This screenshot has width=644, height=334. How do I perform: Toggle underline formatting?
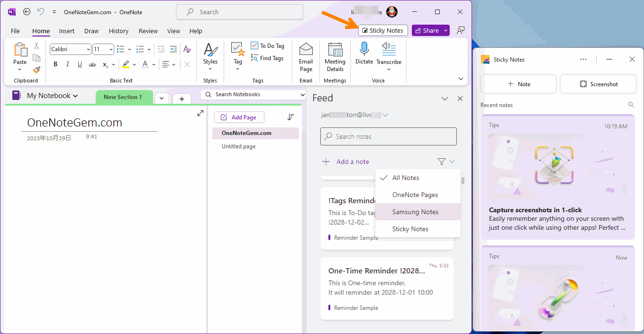coord(80,64)
